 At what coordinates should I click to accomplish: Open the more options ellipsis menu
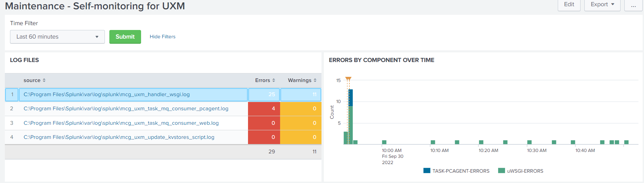pos(633,5)
